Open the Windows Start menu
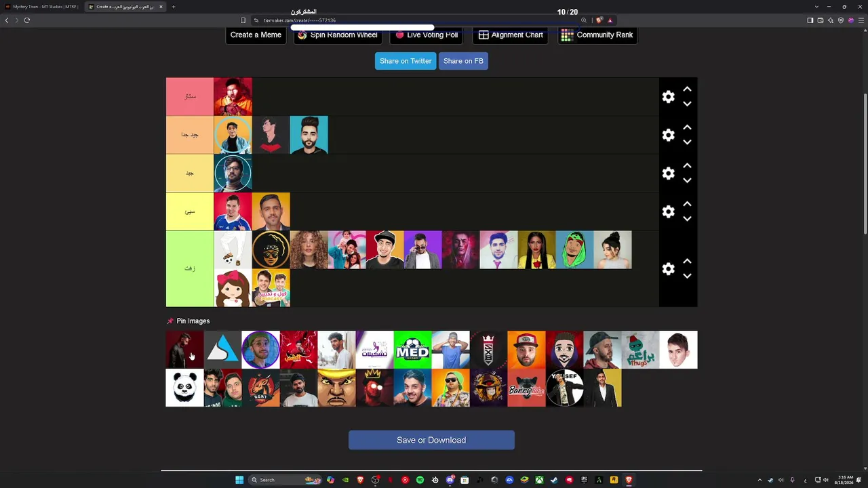 coord(239,480)
